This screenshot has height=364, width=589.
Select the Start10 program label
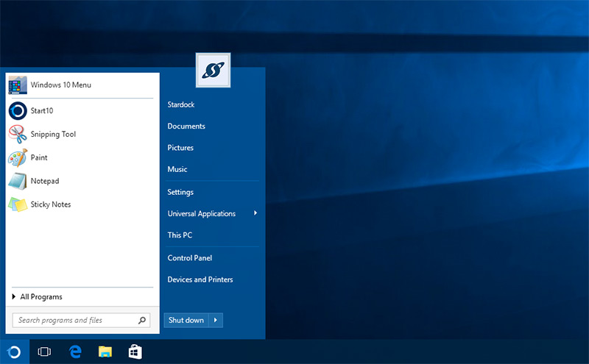click(42, 111)
